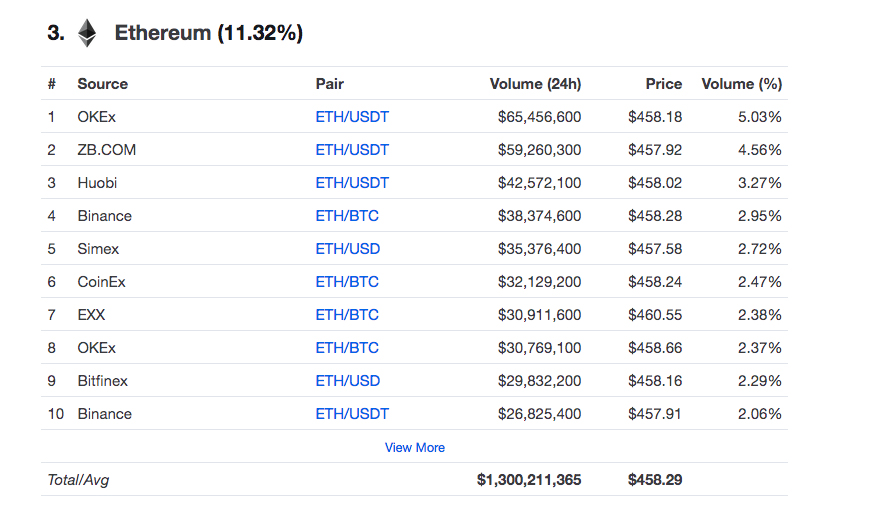877x531 pixels.
Task: Select the $38,374,600 volume value
Action: [539, 216]
